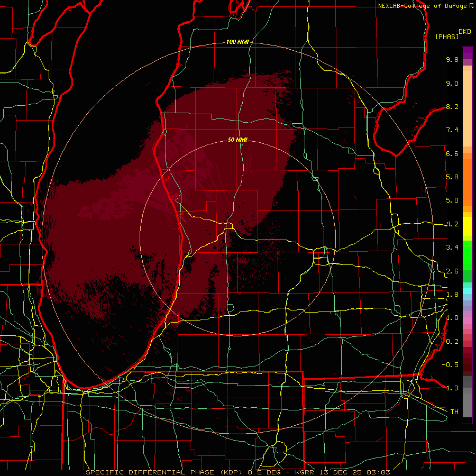
Task: Click the 5.0 legend value
Action: (x=452, y=200)
